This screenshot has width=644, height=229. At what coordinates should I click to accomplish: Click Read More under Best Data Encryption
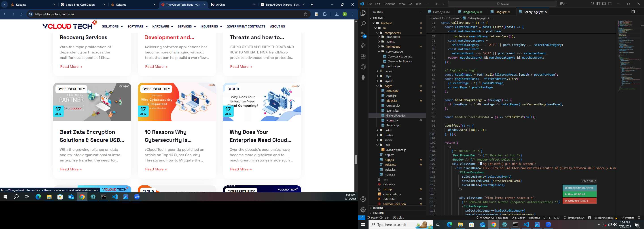pyautogui.click(x=71, y=169)
